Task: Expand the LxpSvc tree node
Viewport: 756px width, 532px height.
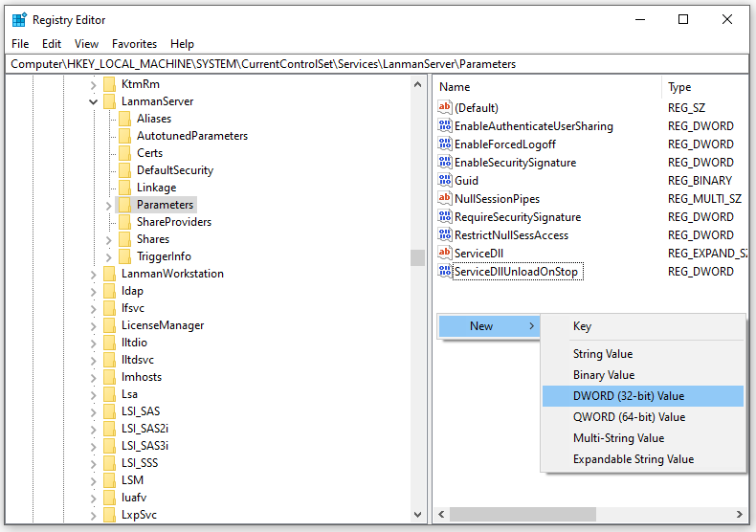Action: (93, 515)
